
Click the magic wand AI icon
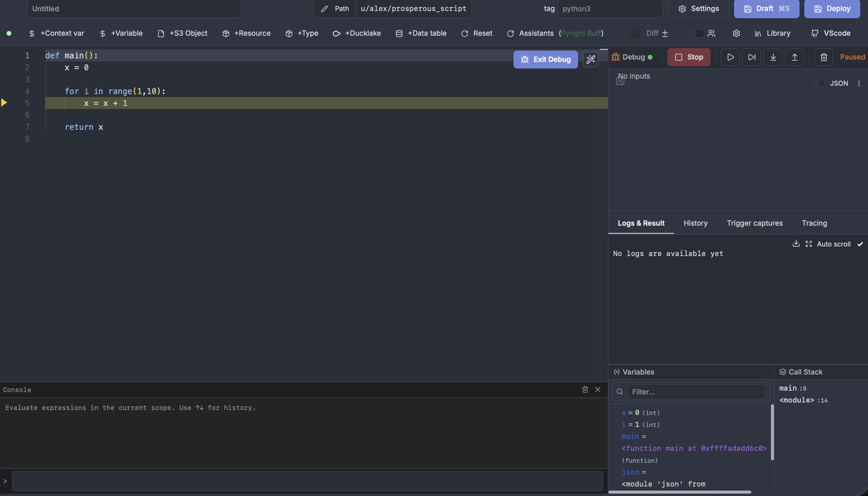coord(591,60)
